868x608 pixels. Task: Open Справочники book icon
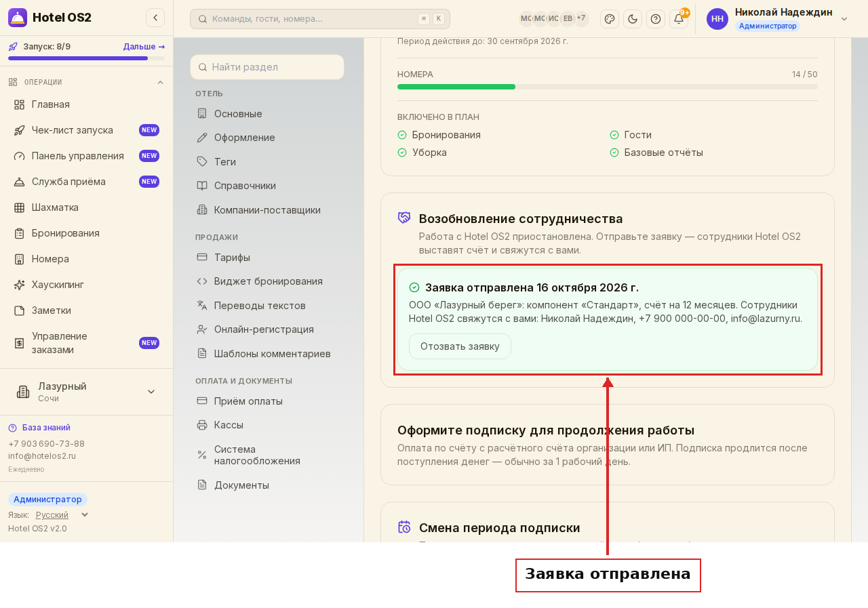[202, 186]
